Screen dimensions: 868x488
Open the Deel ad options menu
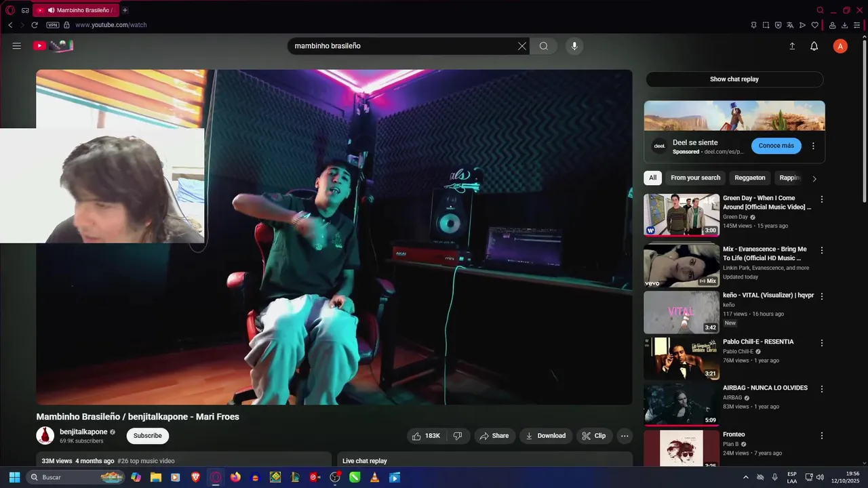pyautogui.click(x=813, y=146)
